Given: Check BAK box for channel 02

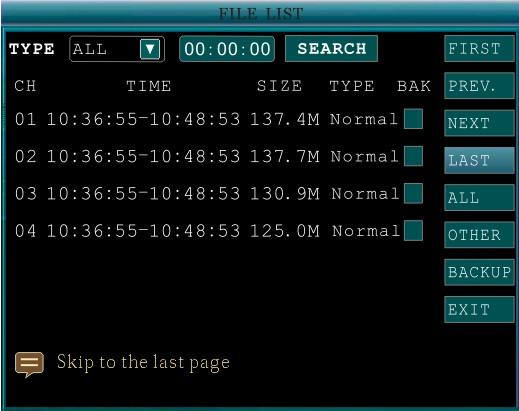Looking at the screenshot, I should pos(413,156).
